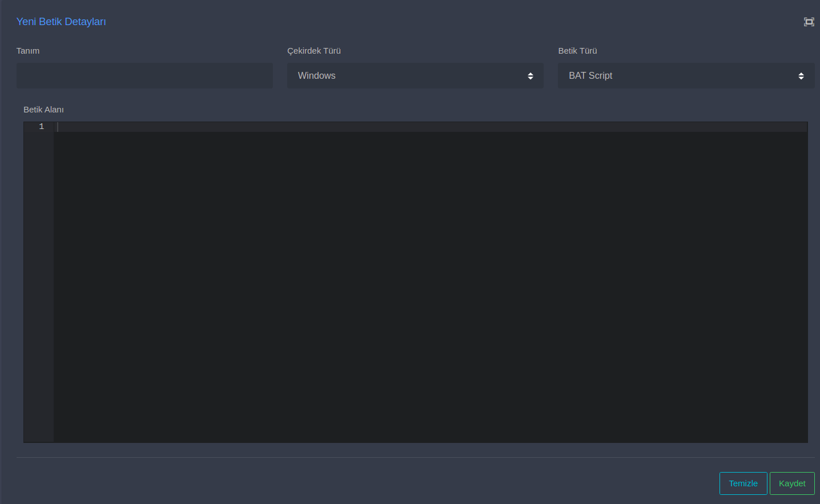The width and height of the screenshot is (820, 504).
Task: Save the script with Kaydet
Action: (x=791, y=483)
